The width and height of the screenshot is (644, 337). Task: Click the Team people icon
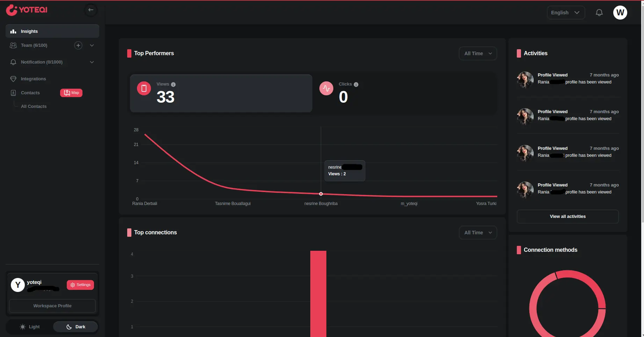pos(13,45)
